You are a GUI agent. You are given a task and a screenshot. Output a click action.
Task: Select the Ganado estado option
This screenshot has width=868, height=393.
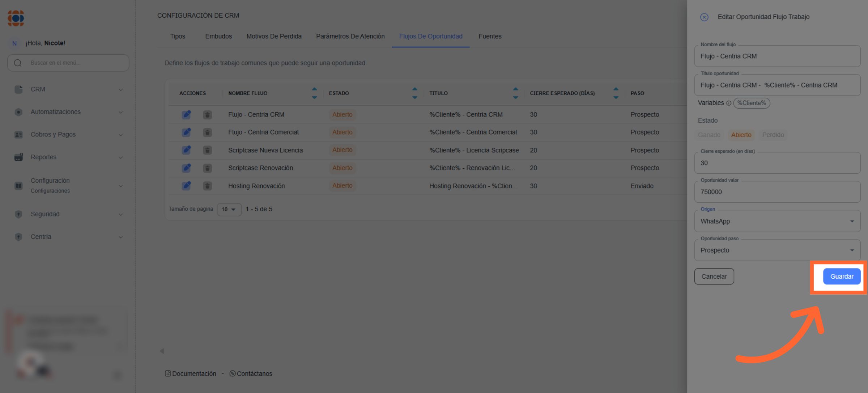709,135
